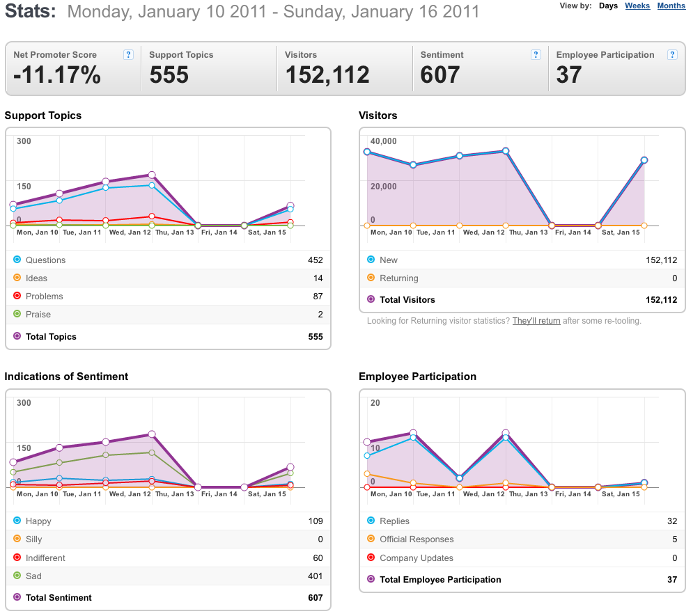Click the Visitors summary tile showing 152,112
The image size is (700, 616).
click(x=345, y=69)
